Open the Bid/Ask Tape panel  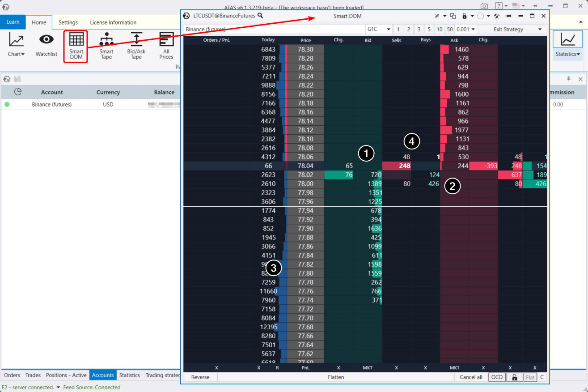(x=136, y=46)
